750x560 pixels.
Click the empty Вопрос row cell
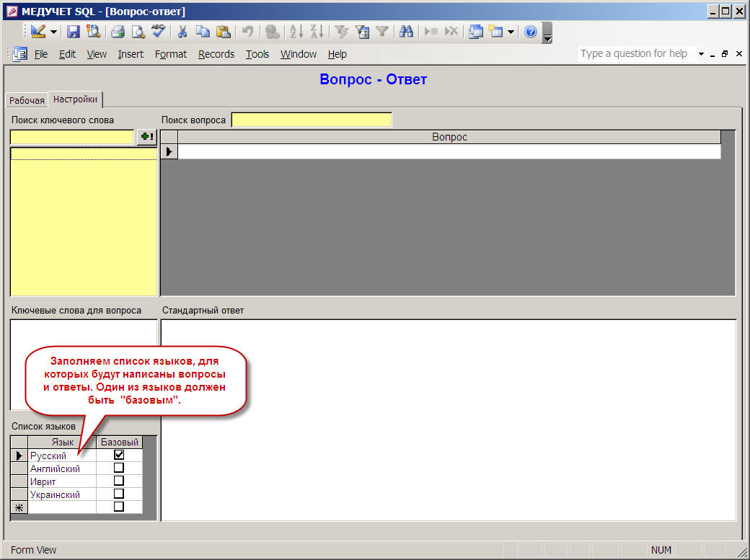click(449, 151)
